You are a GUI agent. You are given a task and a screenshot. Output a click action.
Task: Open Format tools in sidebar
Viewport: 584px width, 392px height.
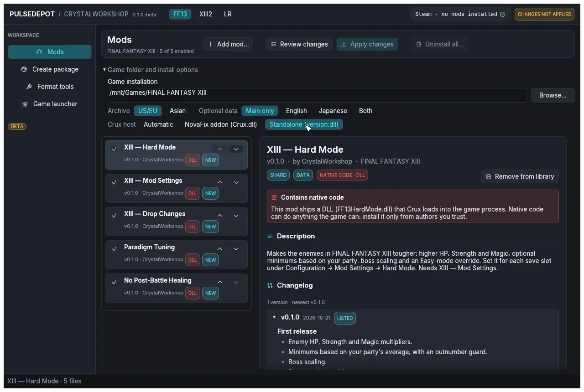click(50, 87)
